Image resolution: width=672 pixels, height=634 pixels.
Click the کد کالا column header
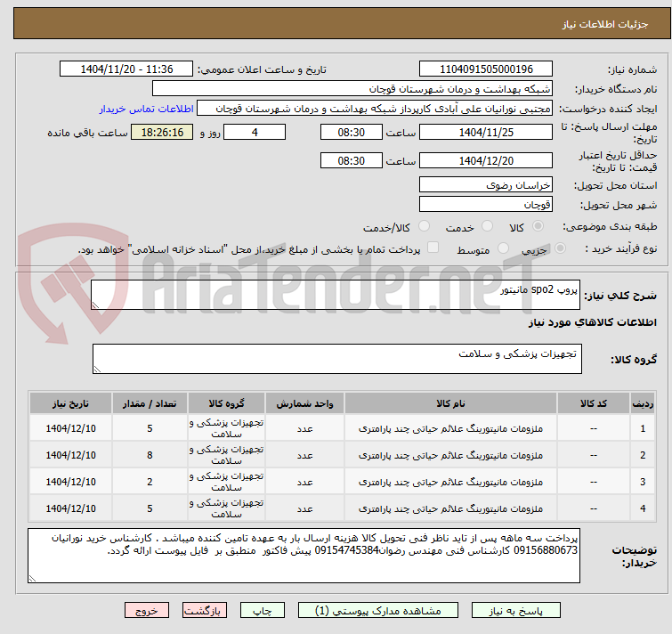(x=593, y=403)
